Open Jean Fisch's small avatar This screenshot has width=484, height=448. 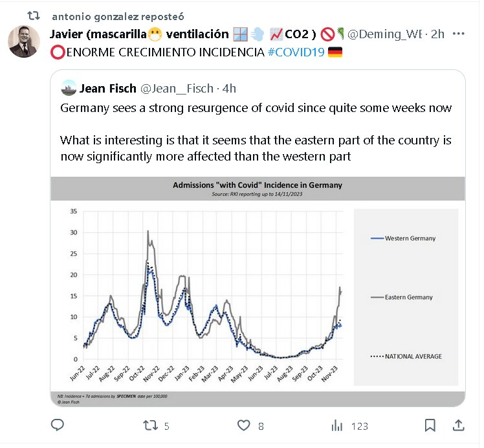[x=68, y=87]
